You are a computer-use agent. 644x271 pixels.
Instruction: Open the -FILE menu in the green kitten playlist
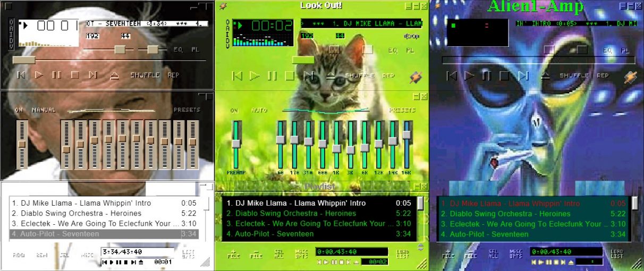[256, 253]
